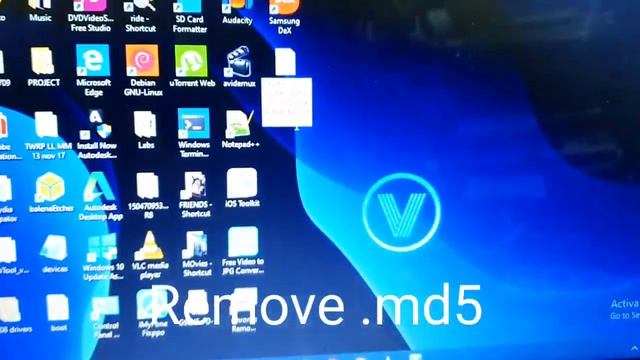
Task: Open the devices folder
Action: [55, 254]
